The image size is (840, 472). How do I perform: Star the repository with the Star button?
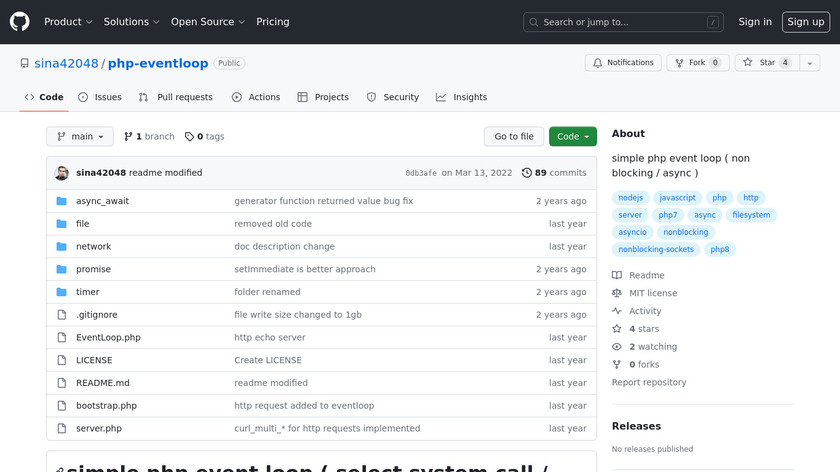click(x=767, y=63)
